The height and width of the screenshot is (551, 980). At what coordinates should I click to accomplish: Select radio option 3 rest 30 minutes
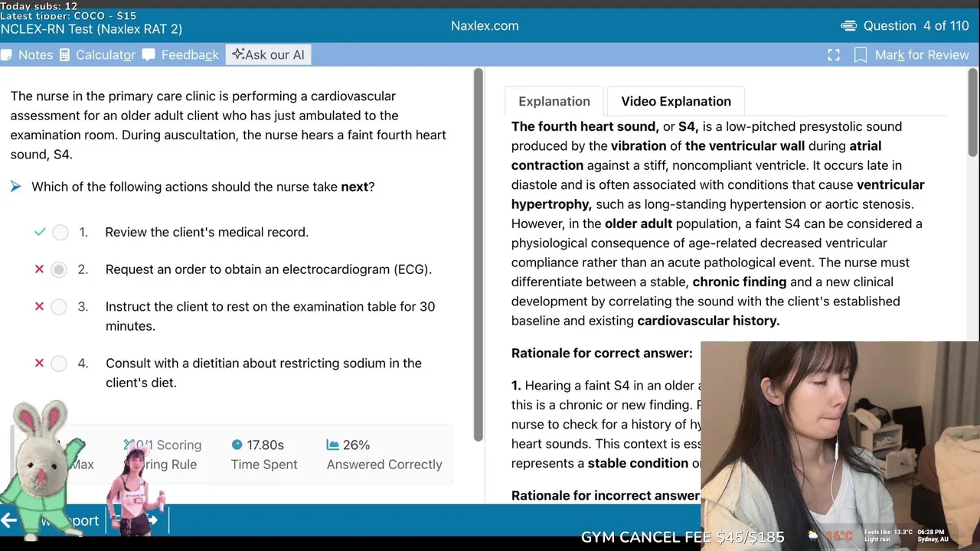coord(59,307)
